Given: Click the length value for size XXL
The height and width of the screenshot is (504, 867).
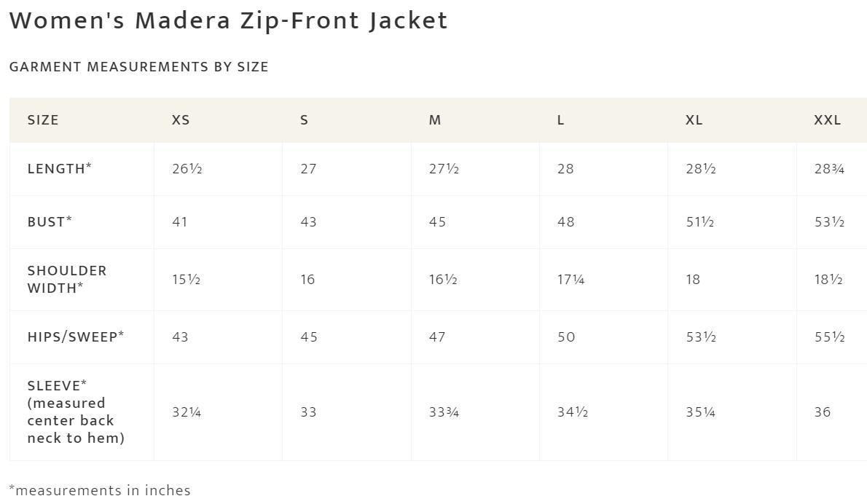Looking at the screenshot, I should [x=829, y=169].
